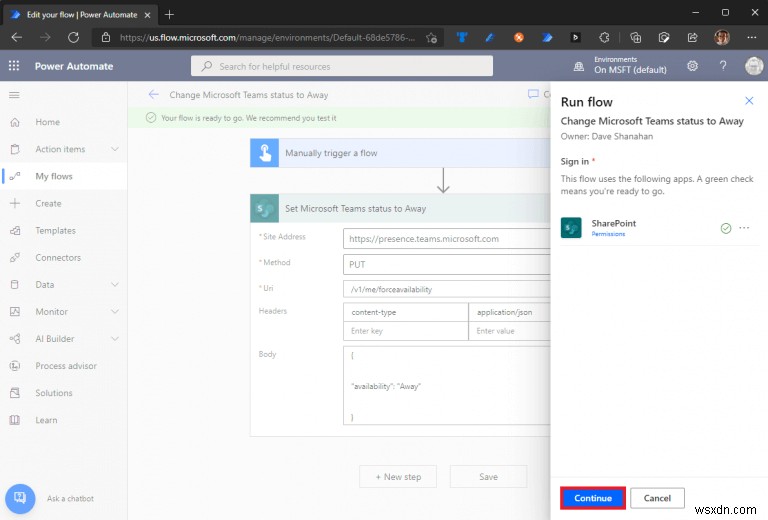
Task: Click the Site Address field
Action: coord(447,238)
